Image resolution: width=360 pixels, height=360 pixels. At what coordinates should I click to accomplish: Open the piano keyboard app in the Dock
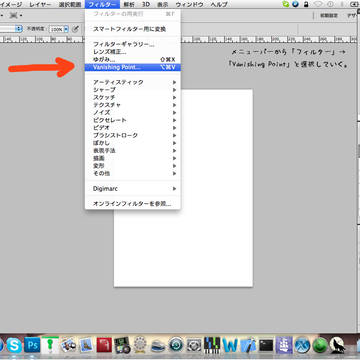[212, 345]
